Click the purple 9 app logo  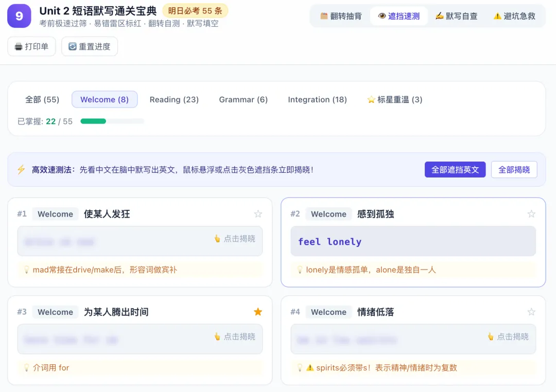pyautogui.click(x=19, y=16)
